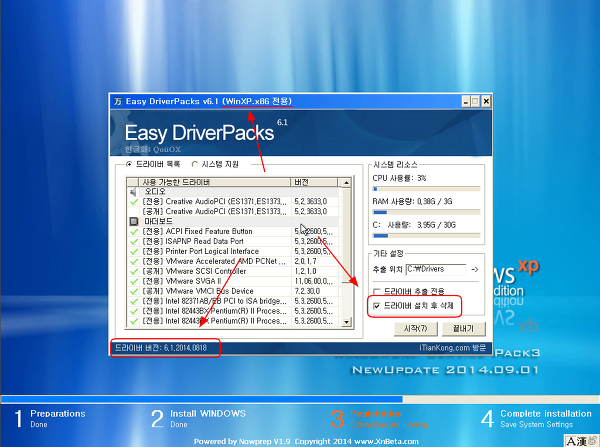Click the driver list scroll up arrow

[346, 183]
